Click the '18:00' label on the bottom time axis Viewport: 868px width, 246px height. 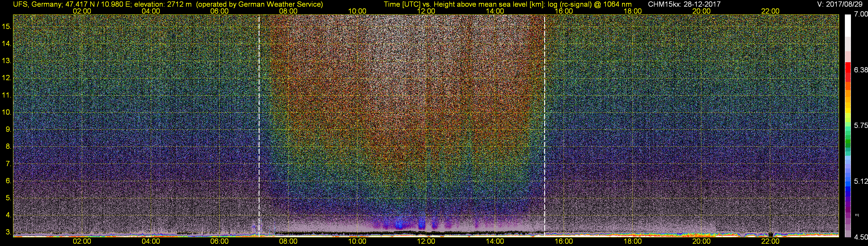(x=633, y=241)
